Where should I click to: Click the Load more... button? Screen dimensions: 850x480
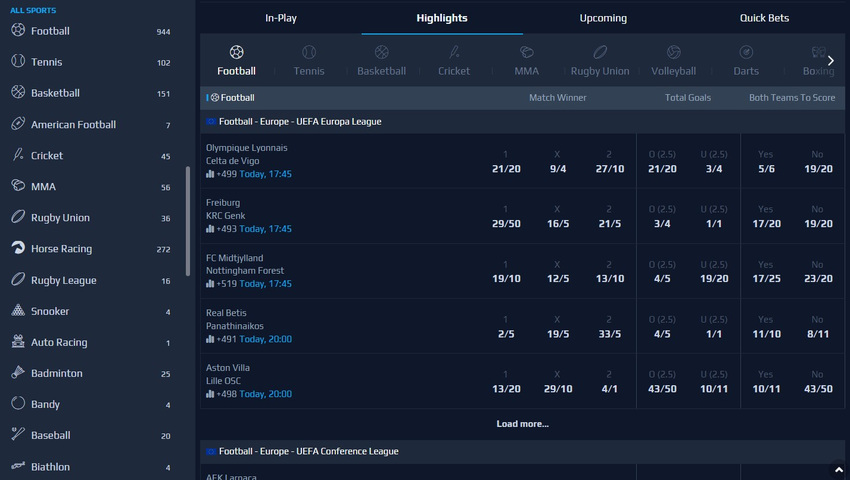coord(523,424)
